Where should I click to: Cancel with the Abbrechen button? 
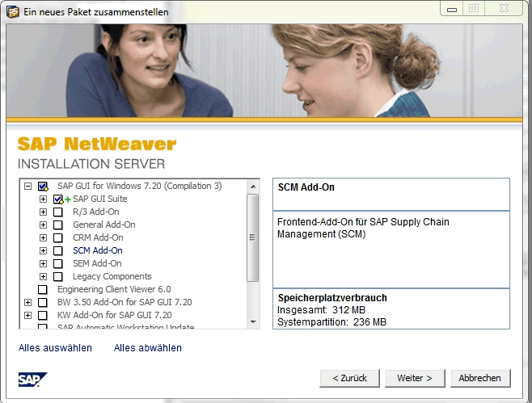pyautogui.click(x=480, y=378)
